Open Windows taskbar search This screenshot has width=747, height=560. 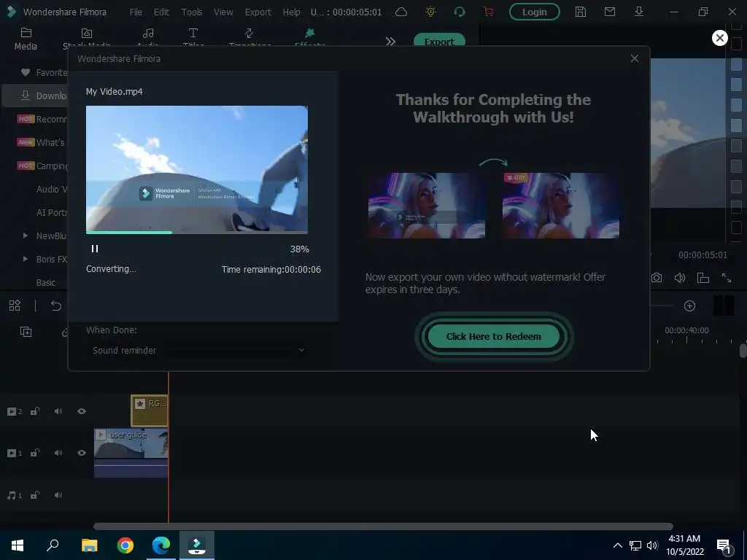53,545
